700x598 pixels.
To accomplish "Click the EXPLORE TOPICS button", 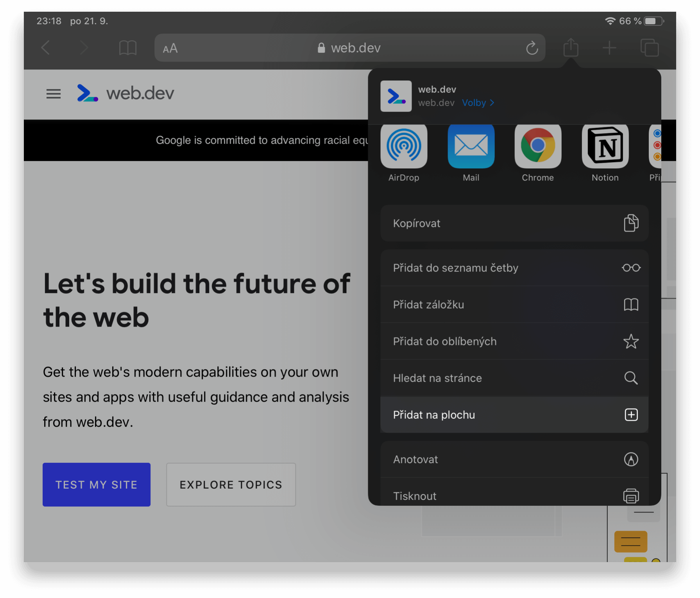I will point(231,484).
